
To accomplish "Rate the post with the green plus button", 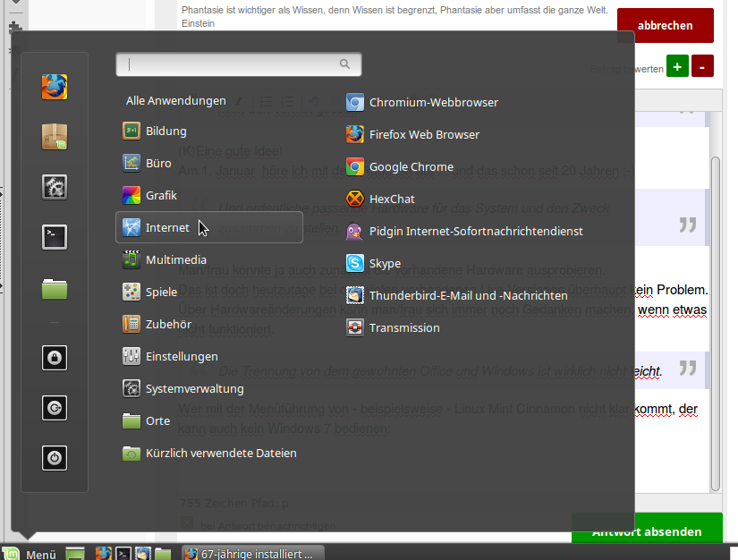I will click(x=677, y=66).
